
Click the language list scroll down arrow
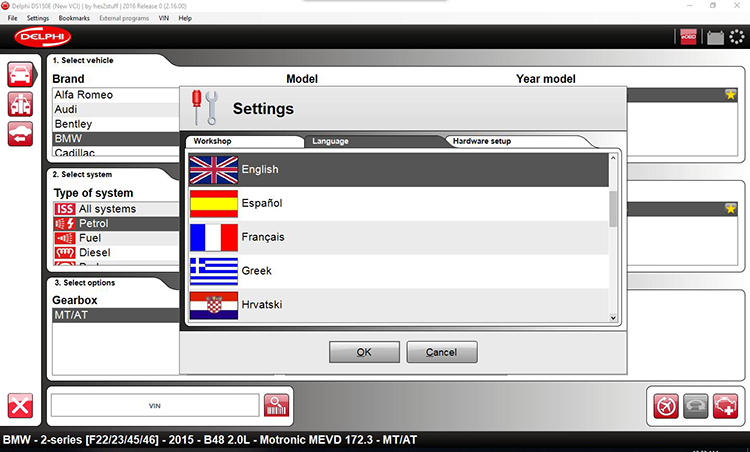[613, 318]
